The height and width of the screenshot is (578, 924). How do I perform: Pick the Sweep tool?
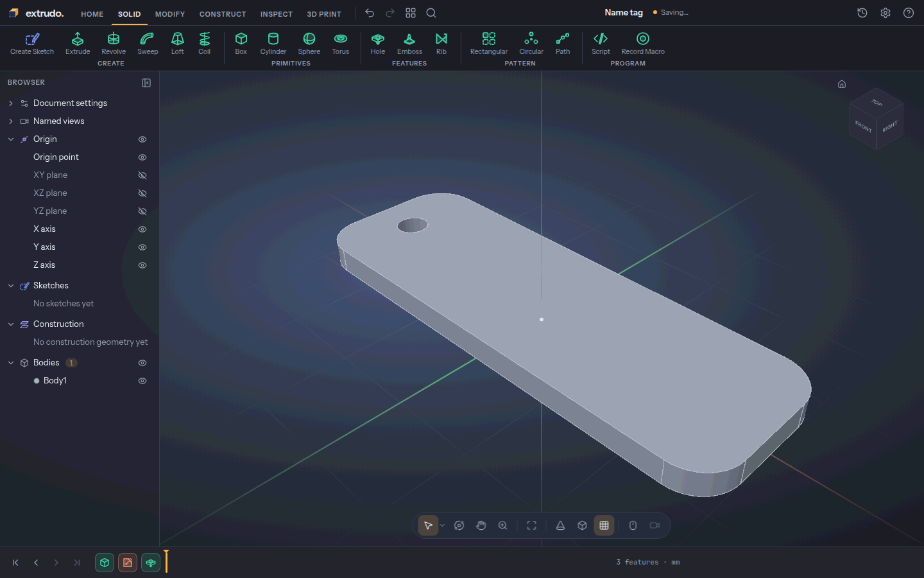pyautogui.click(x=148, y=44)
